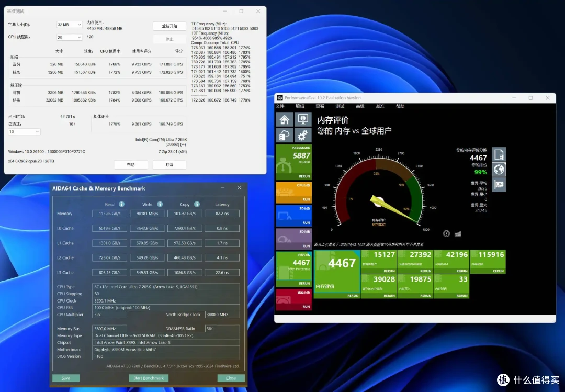This screenshot has width=565, height=392.
Task: Click the Memory Bus 3800.0 MHz field
Action: click(x=109, y=329)
